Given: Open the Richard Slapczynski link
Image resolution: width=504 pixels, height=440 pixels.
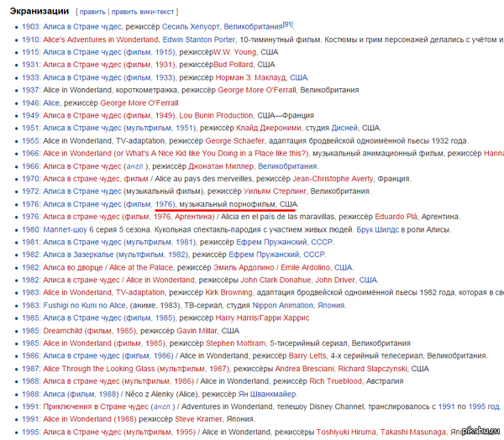Looking at the screenshot, I should click(372, 369).
